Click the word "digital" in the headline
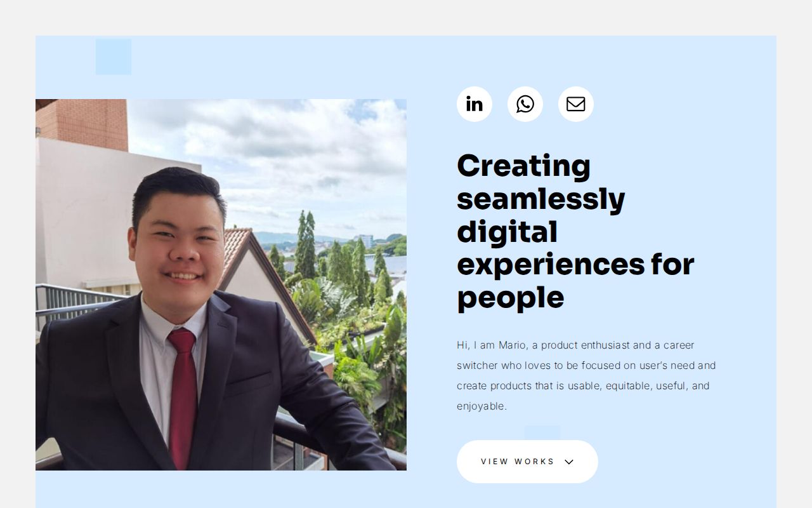This screenshot has height=508, width=812. tap(507, 232)
